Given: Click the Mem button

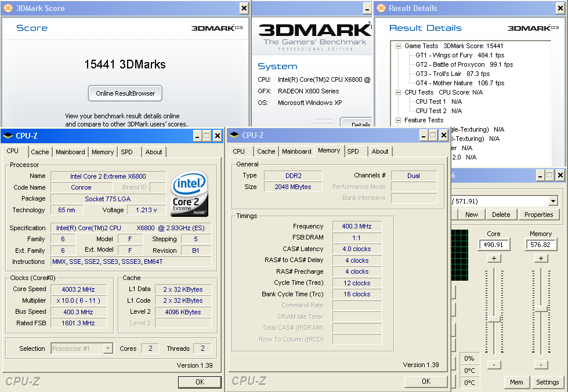Looking at the screenshot, I should [516, 382].
